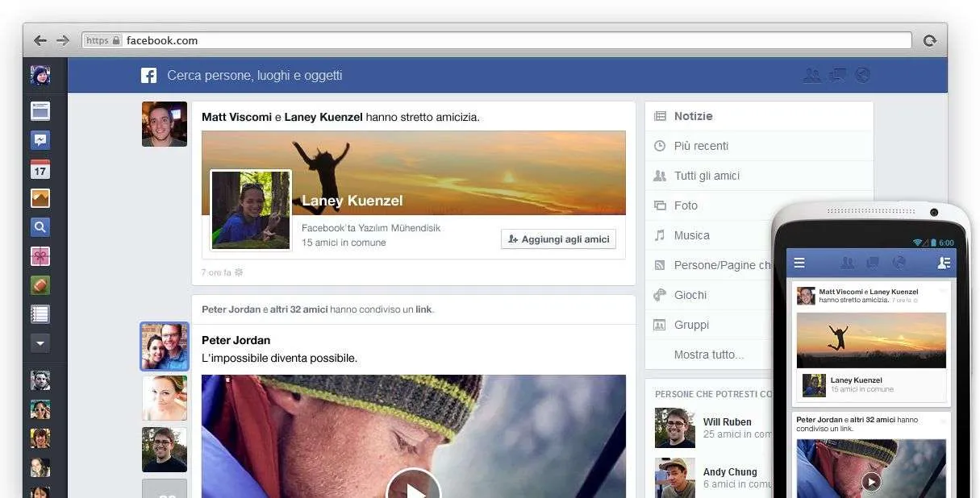Tap the notifications globe on the phone header
The height and width of the screenshot is (498, 980).
[899, 263]
